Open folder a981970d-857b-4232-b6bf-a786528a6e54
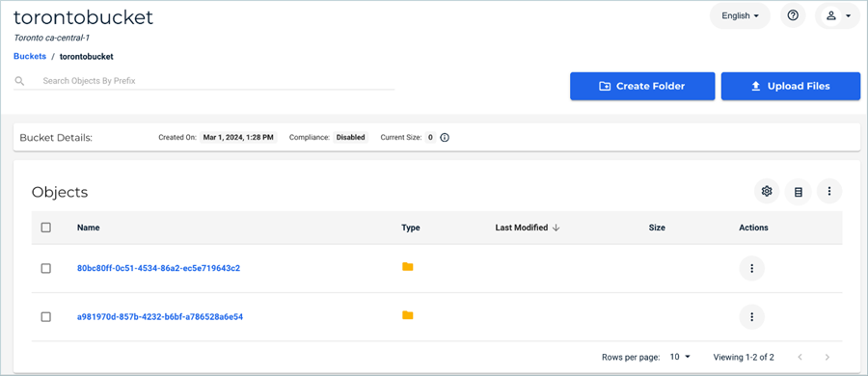This screenshot has width=868, height=376. [x=160, y=317]
